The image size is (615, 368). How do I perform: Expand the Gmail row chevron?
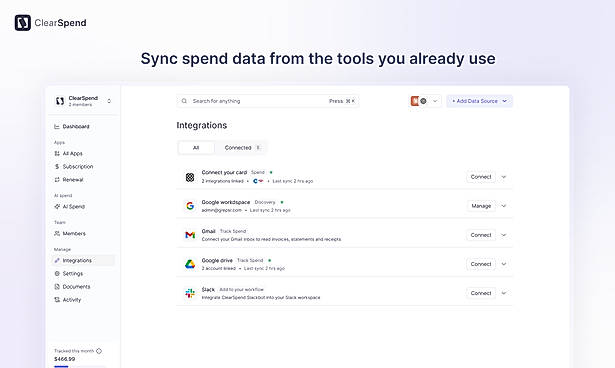click(504, 235)
